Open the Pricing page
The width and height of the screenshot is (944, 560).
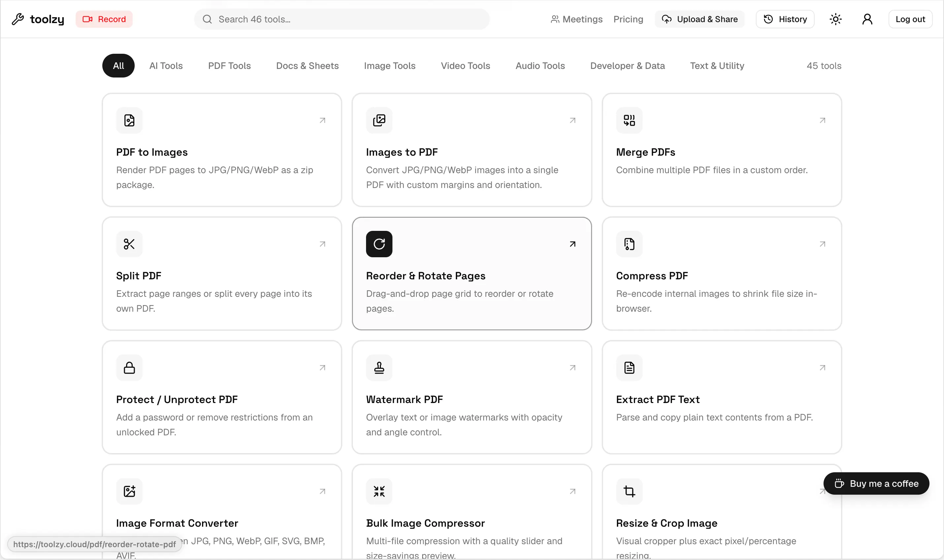628,19
